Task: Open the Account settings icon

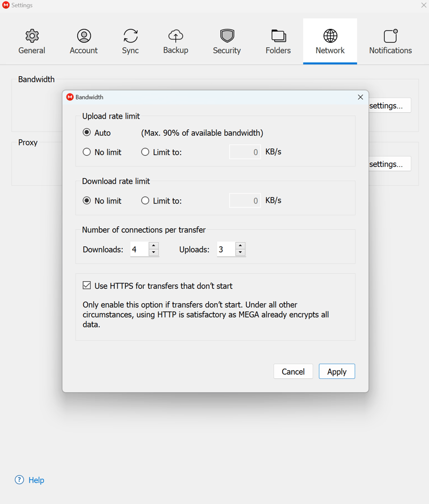Action: (84, 36)
